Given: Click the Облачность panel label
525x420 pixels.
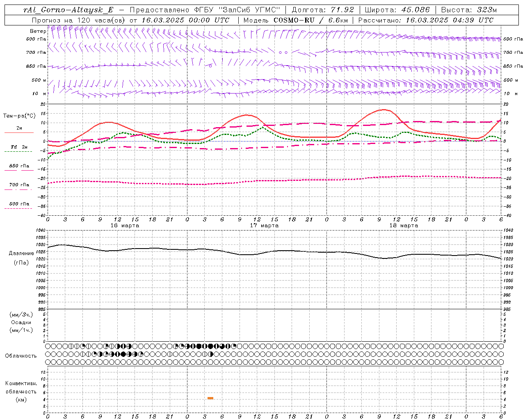Looking at the screenshot, I should pyautogui.click(x=21, y=356).
